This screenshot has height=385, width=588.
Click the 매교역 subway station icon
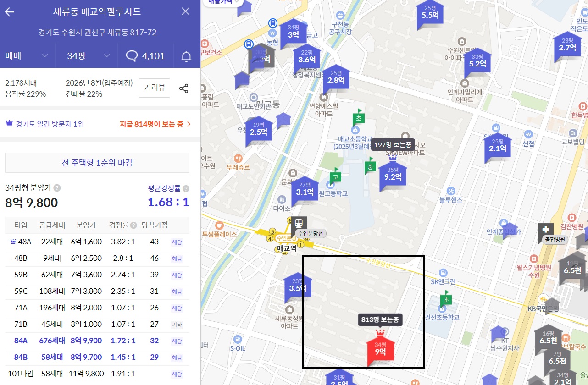[299, 224]
